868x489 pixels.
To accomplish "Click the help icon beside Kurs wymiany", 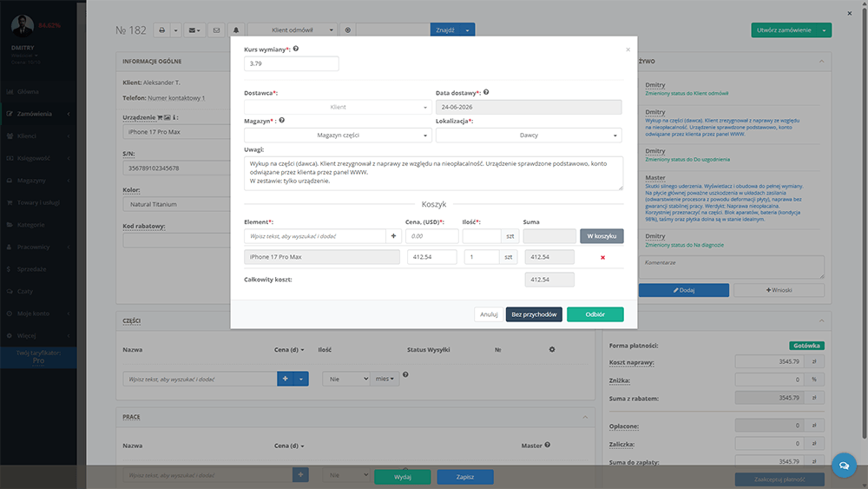I will click(x=296, y=49).
